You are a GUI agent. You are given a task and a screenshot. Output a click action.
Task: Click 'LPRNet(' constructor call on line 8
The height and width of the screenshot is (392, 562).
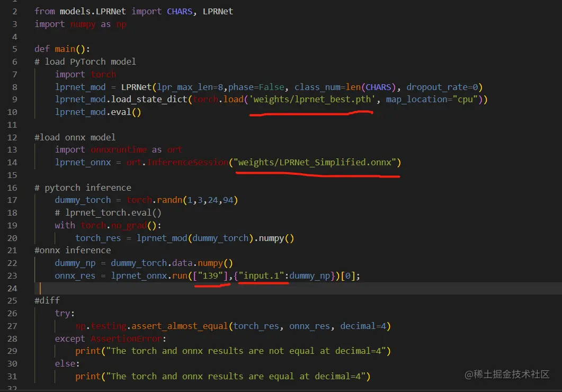pyautogui.click(x=139, y=87)
